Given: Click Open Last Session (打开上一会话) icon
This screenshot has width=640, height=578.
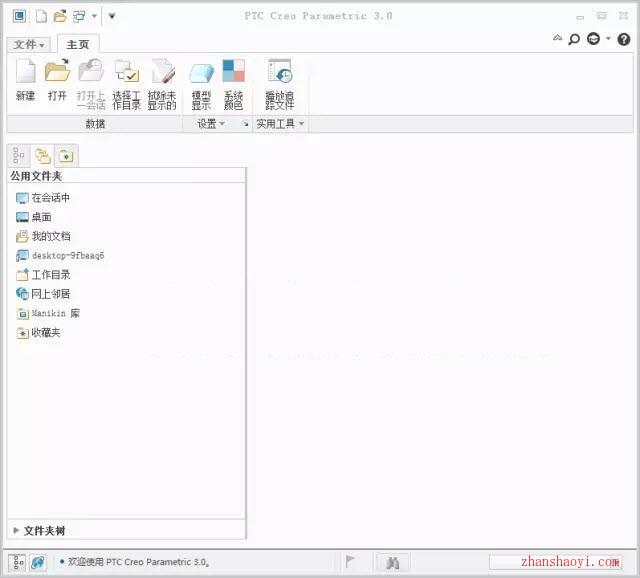Looking at the screenshot, I should [91, 71].
